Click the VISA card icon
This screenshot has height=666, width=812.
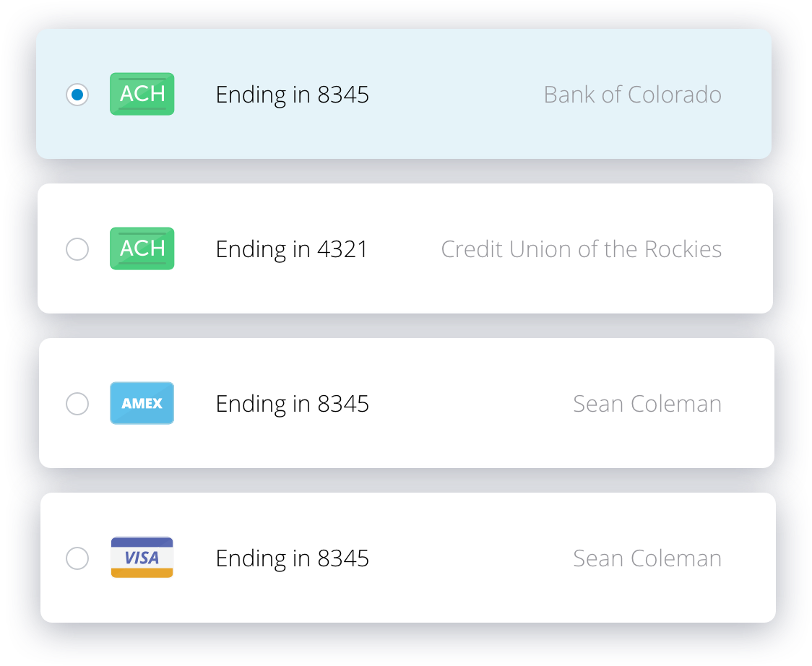click(142, 557)
